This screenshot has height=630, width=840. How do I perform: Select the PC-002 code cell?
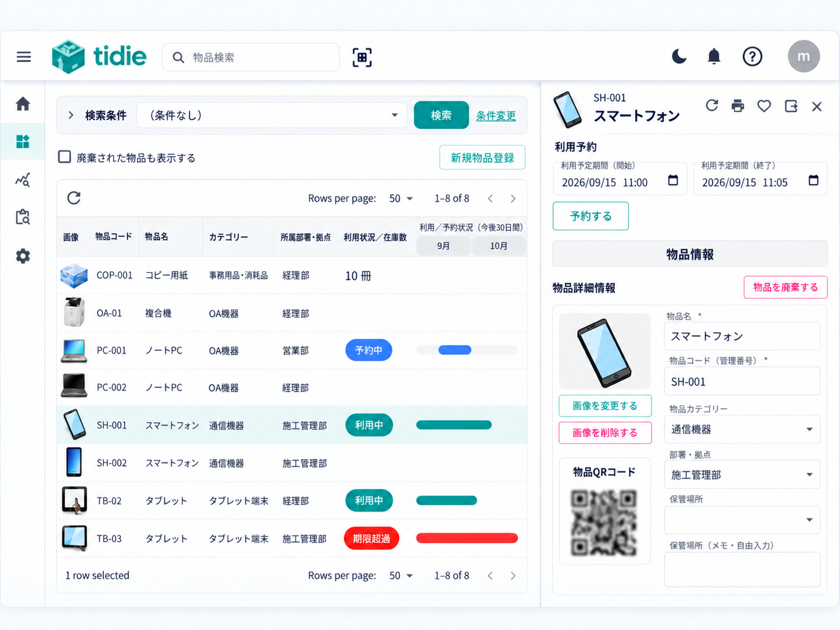tap(111, 388)
